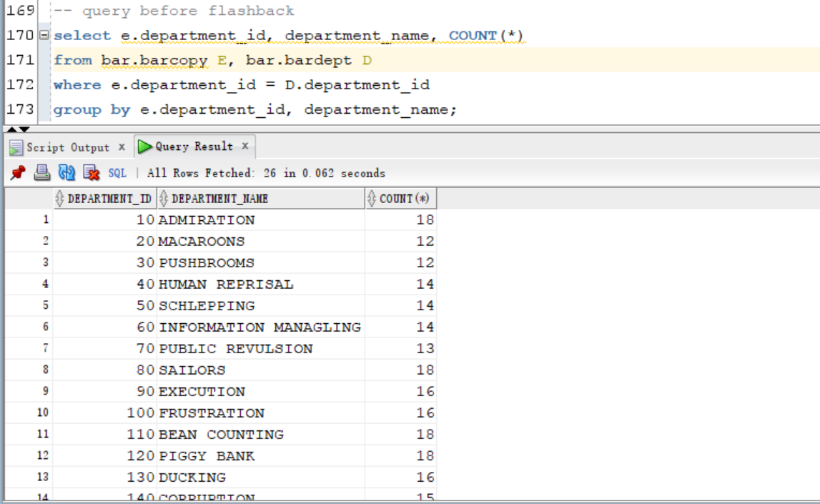Select the SAILORS cell
This screenshot has height=504, width=820.
tap(260, 370)
